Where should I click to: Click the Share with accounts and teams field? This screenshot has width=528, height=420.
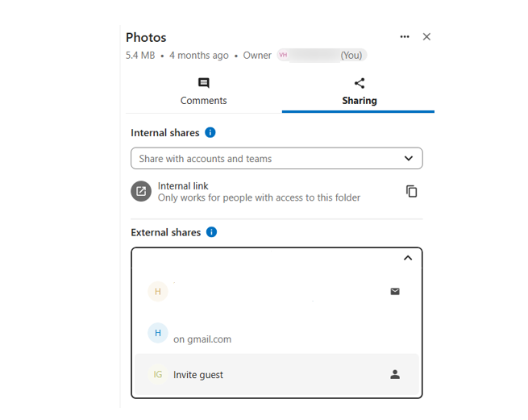(266, 159)
